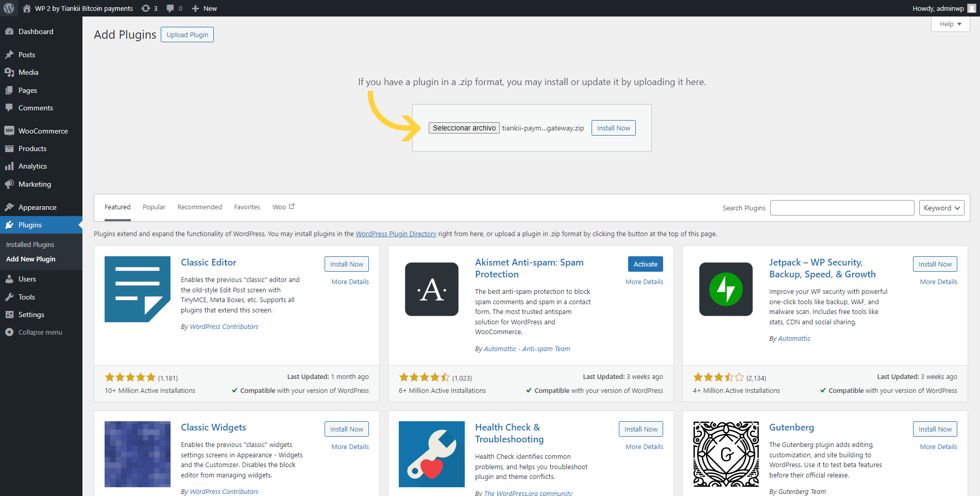This screenshot has width=980, height=496.
Task: Click the Collapse menu arrow icon
Action: click(x=9, y=332)
